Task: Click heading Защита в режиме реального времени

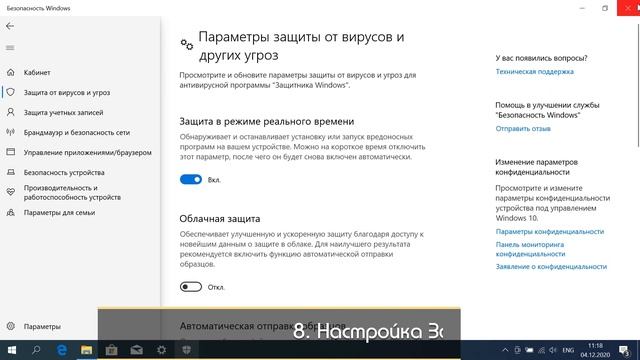Action: tap(267, 121)
